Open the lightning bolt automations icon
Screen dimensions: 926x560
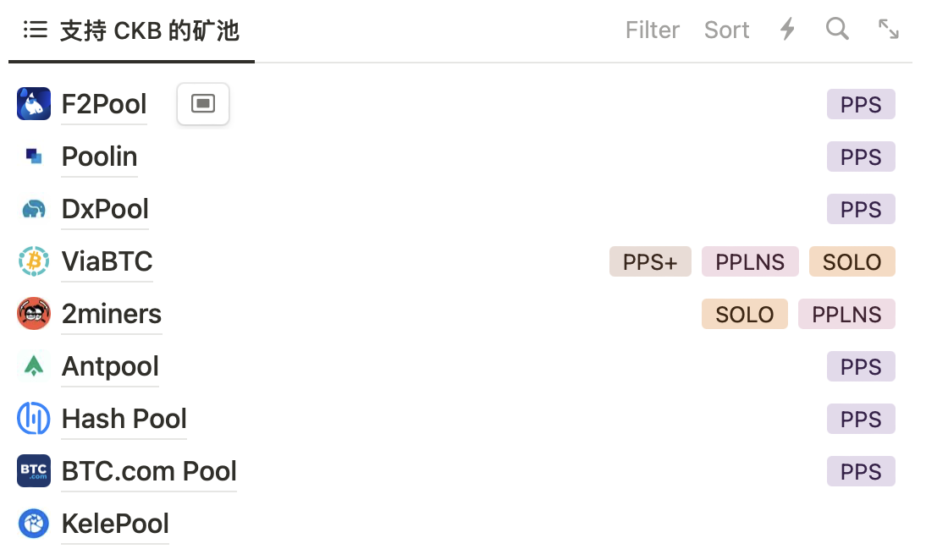(x=787, y=30)
